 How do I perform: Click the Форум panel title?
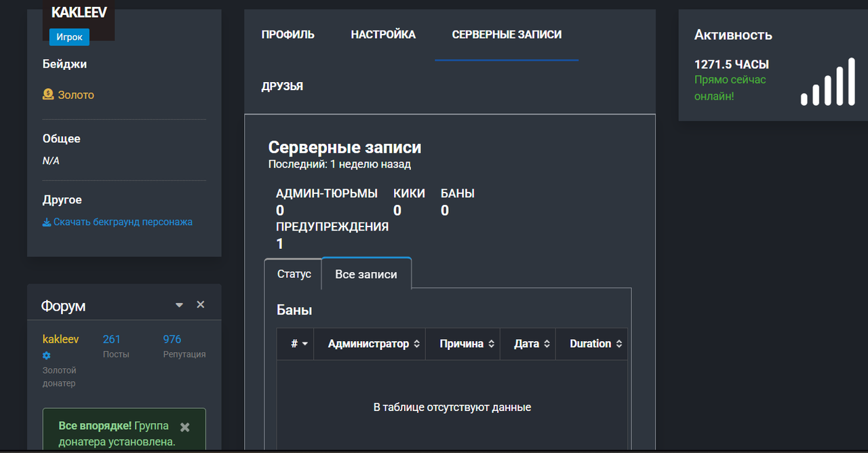(x=63, y=306)
